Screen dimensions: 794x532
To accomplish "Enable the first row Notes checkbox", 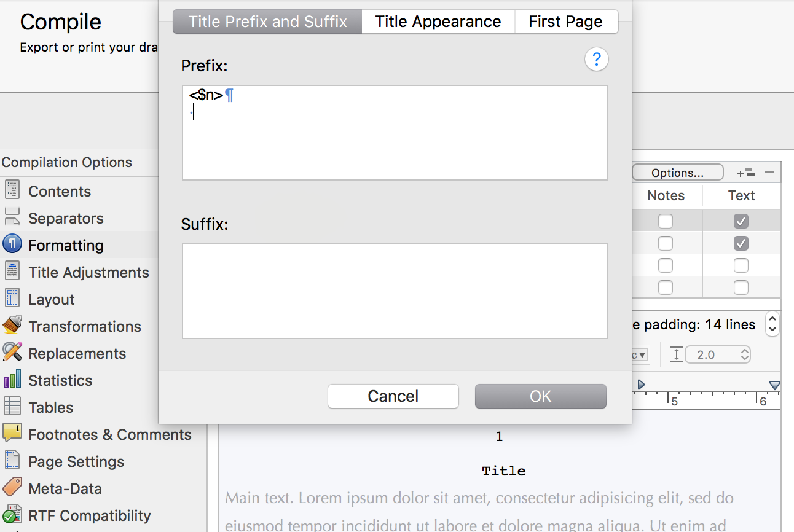I will (666, 221).
